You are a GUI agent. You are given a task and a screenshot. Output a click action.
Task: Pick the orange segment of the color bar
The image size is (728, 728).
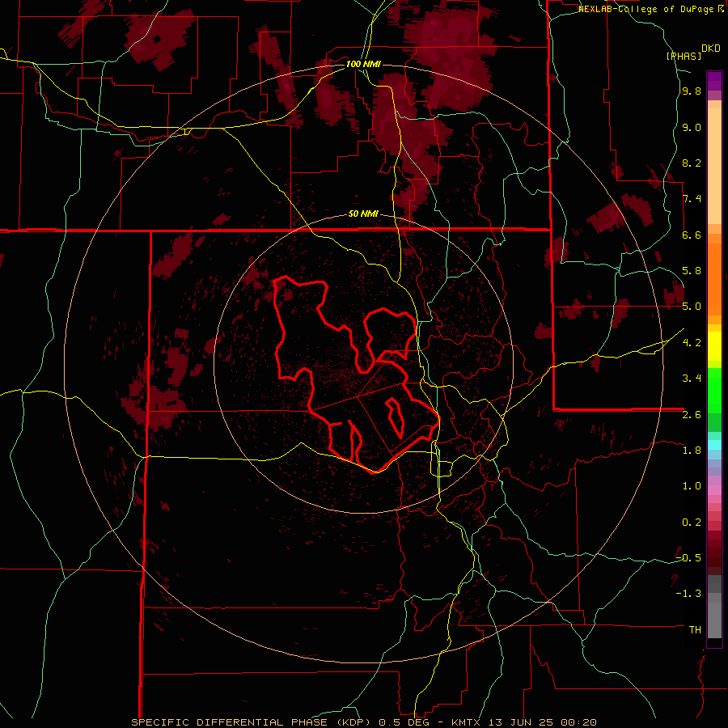[714, 279]
